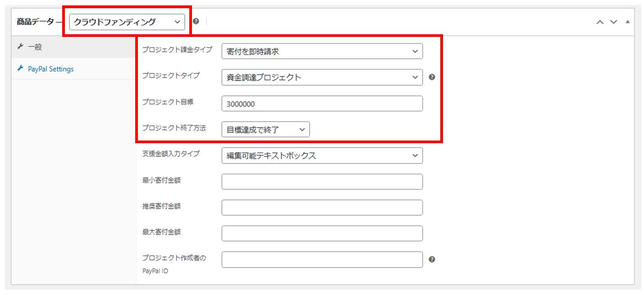Click help icon beside プロジェクトタイプ field
Viewport: 644px width, 295px height.
[x=432, y=77]
